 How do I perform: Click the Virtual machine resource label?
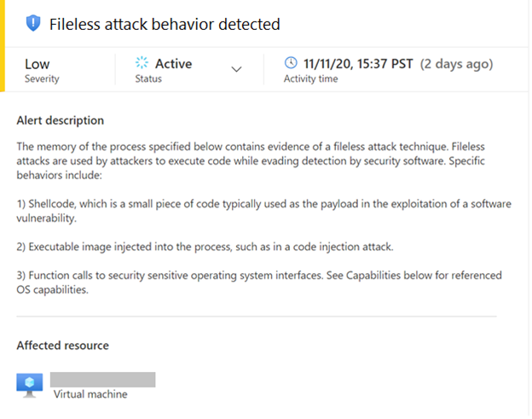pos(90,394)
